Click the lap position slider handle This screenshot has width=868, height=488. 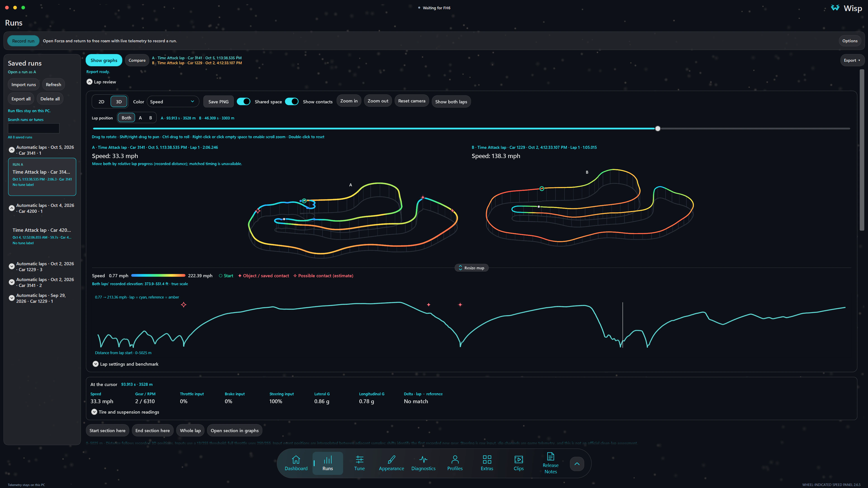click(x=657, y=128)
